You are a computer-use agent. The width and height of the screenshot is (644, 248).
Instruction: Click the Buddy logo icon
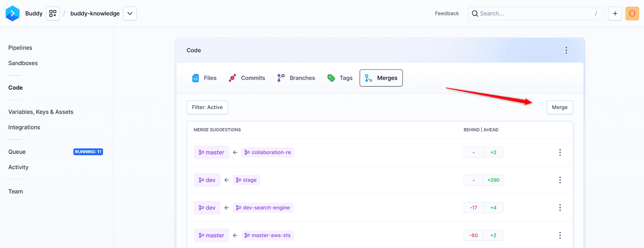(13, 13)
